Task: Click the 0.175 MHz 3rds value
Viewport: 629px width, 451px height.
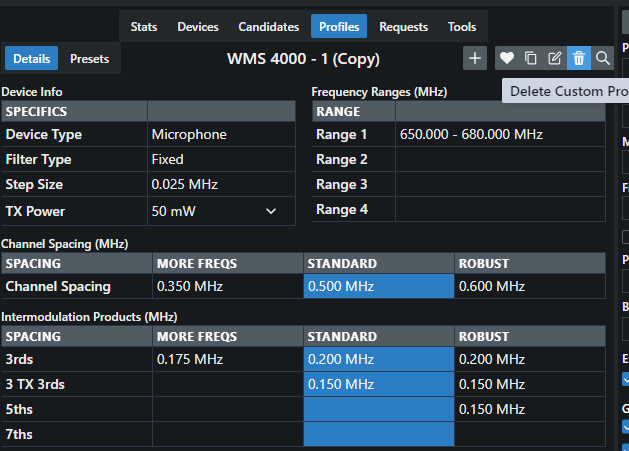Action: pyautogui.click(x=228, y=359)
